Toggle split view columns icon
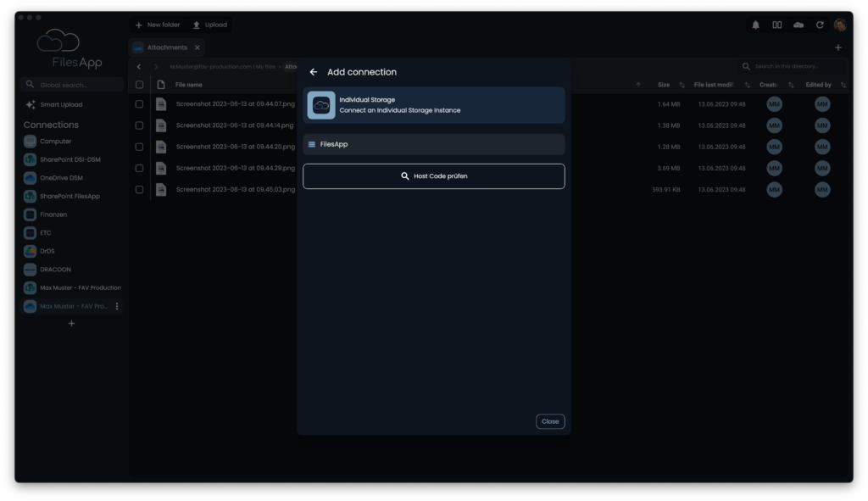 coord(776,25)
